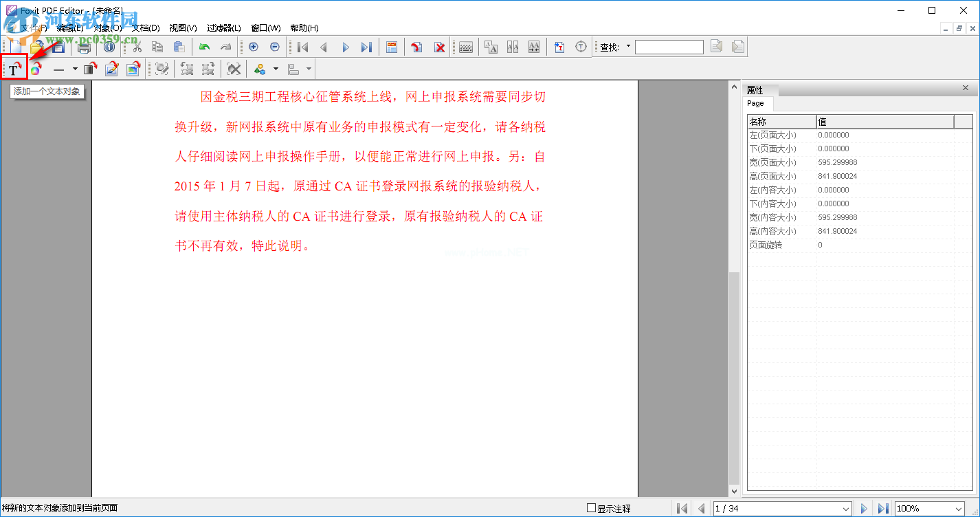Click the AA font size icon

pyautogui.click(x=491, y=47)
